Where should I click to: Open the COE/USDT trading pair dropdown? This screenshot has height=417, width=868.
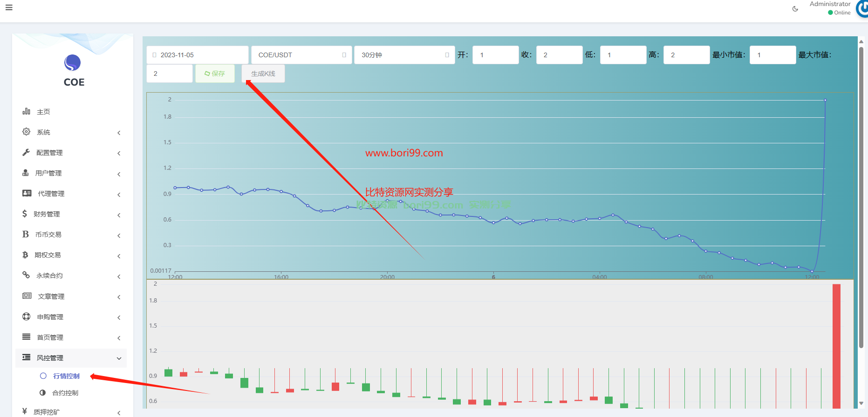(301, 55)
